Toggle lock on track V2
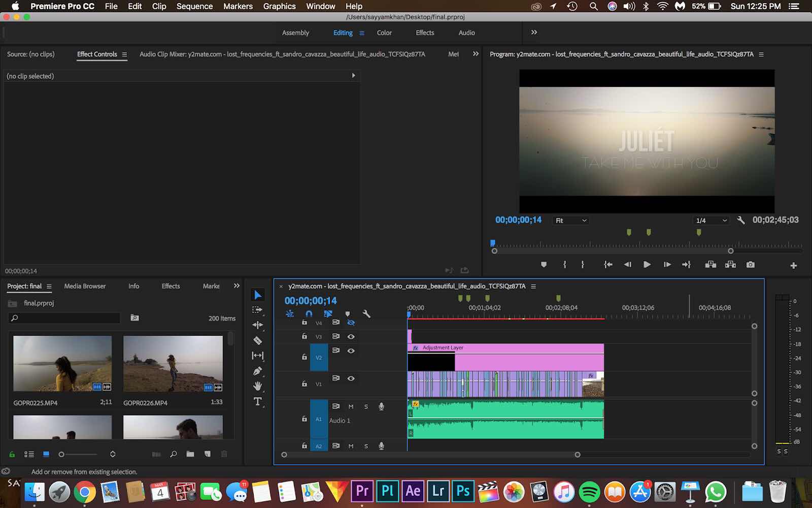This screenshot has width=812, height=508. click(x=304, y=357)
